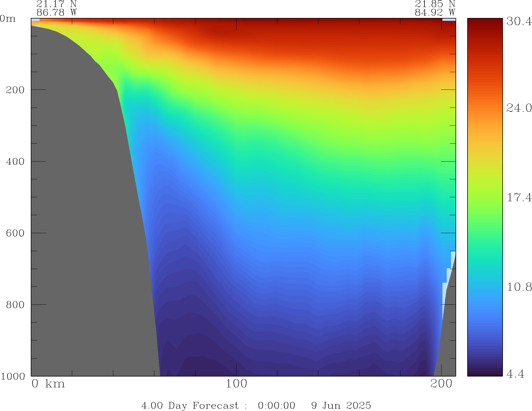Click the 21.17 N start latitude label
This screenshot has height=411, width=532.
point(56,4)
